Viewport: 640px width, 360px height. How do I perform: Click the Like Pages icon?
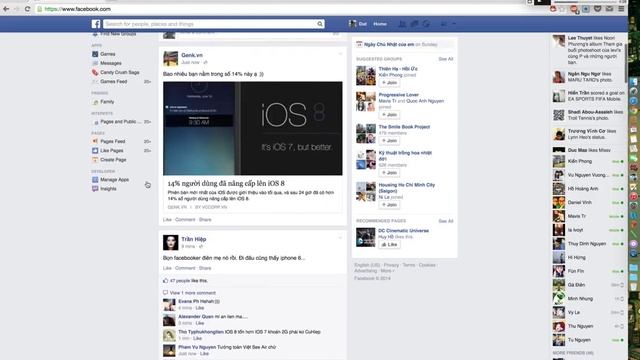95,151
